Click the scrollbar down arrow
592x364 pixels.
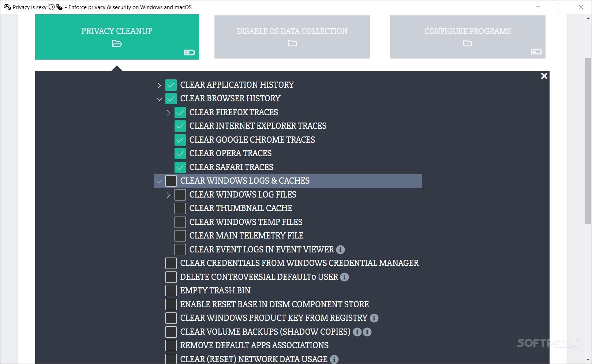(x=588, y=360)
